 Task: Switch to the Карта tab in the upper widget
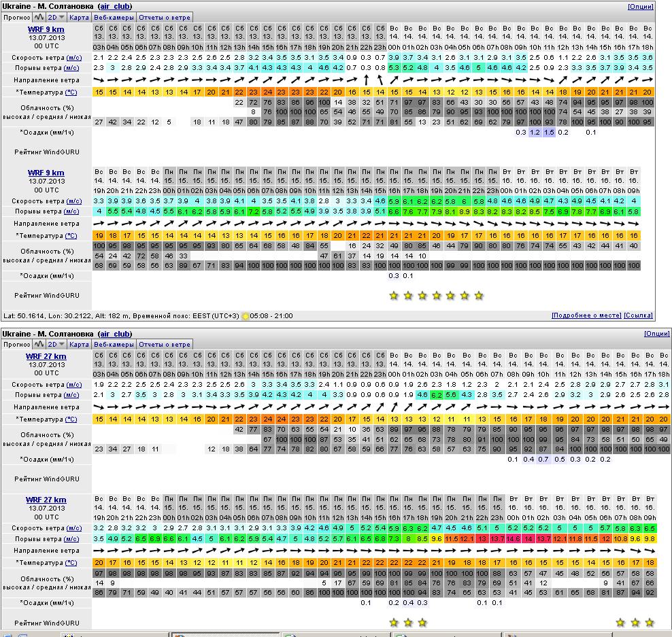click(80, 17)
